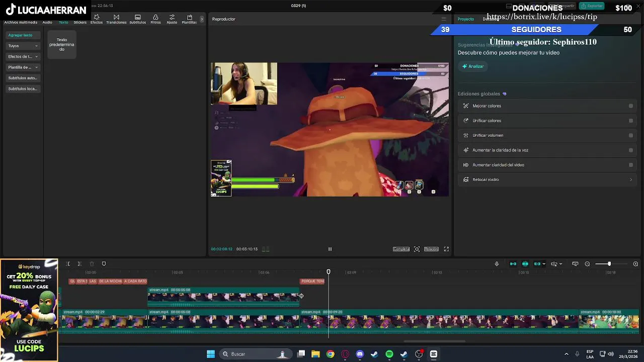
Task: Select the PORQUE TENG text clip
Action: click(312, 282)
